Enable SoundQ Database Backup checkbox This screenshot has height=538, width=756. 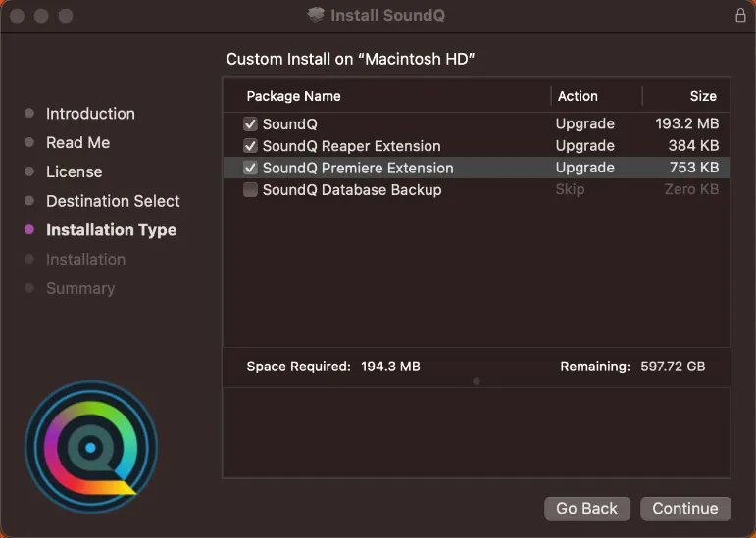(250, 189)
